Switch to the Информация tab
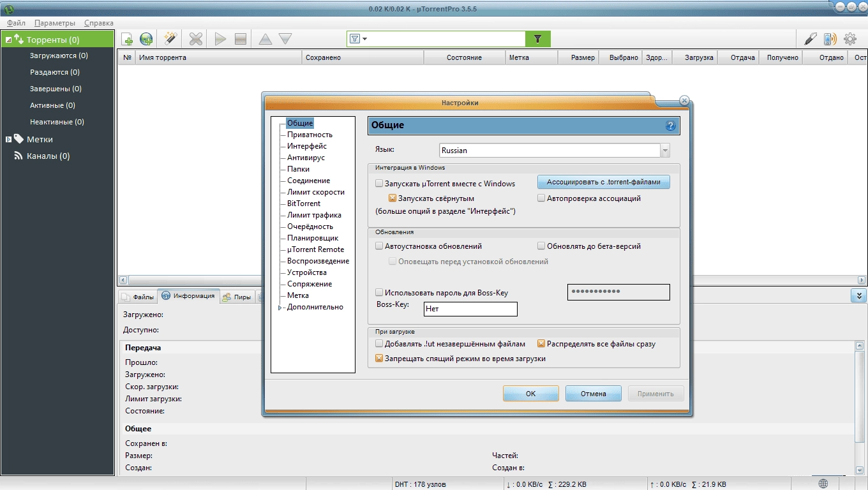Viewport: 868px width, 490px height. click(x=188, y=296)
